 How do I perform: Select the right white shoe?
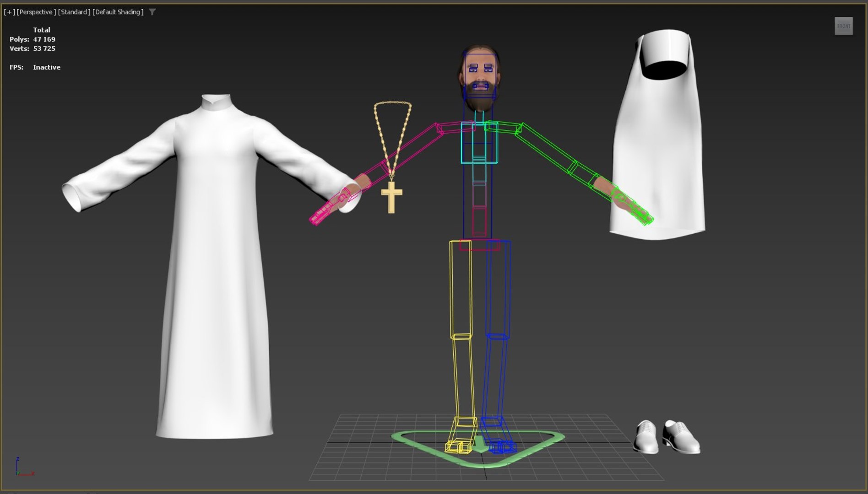[681, 437]
